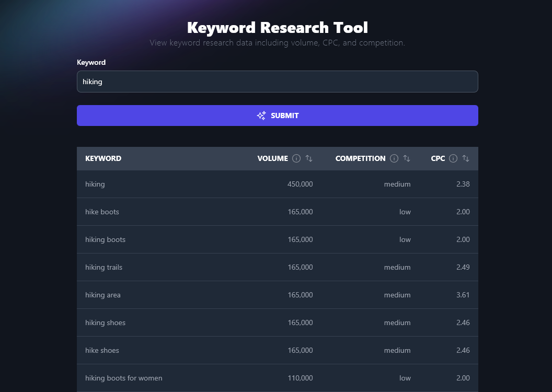Click the info icon beside VOLUME header
552x392 pixels.
pyautogui.click(x=296, y=158)
